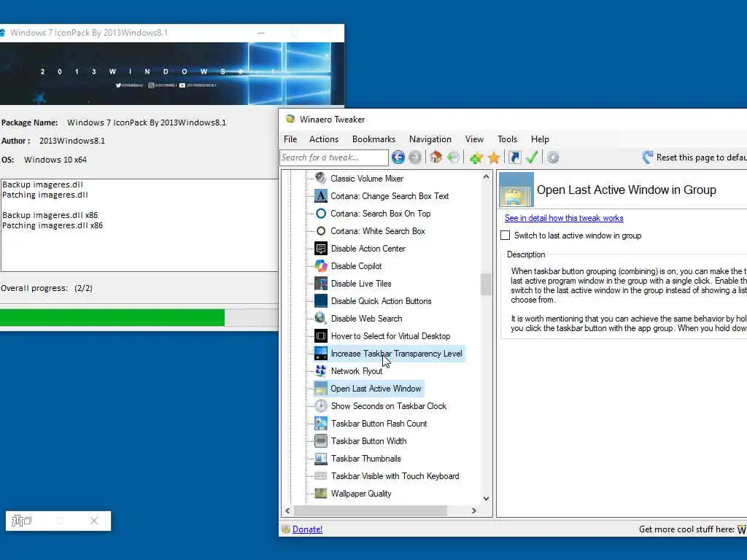Open the View menu
Screen dimensions: 747x560
tap(474, 139)
